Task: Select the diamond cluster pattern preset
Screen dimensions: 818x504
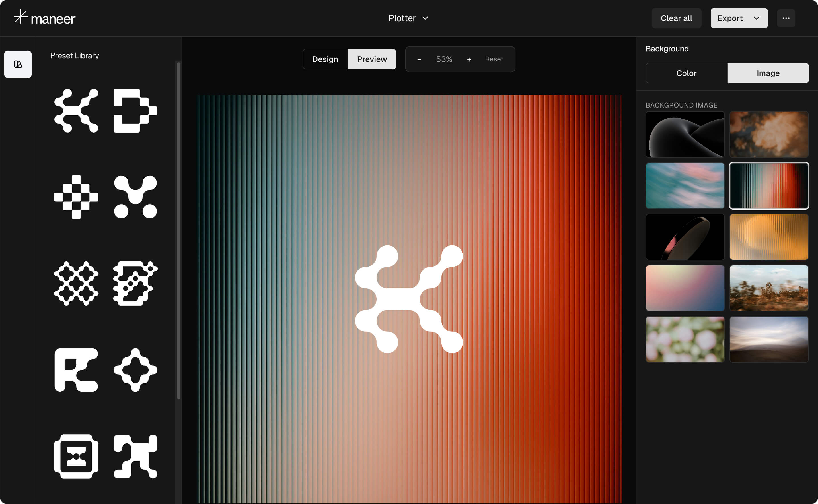Action: tap(76, 283)
